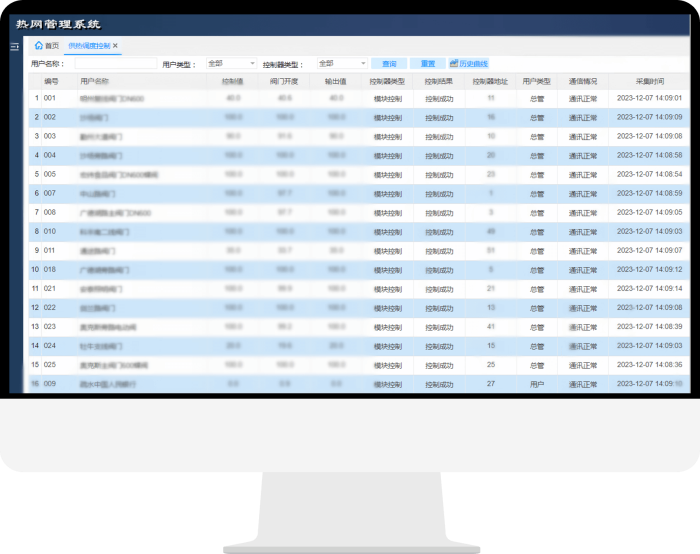Click the home icon on 首页 tab
The height and width of the screenshot is (554, 700).
[x=39, y=46]
